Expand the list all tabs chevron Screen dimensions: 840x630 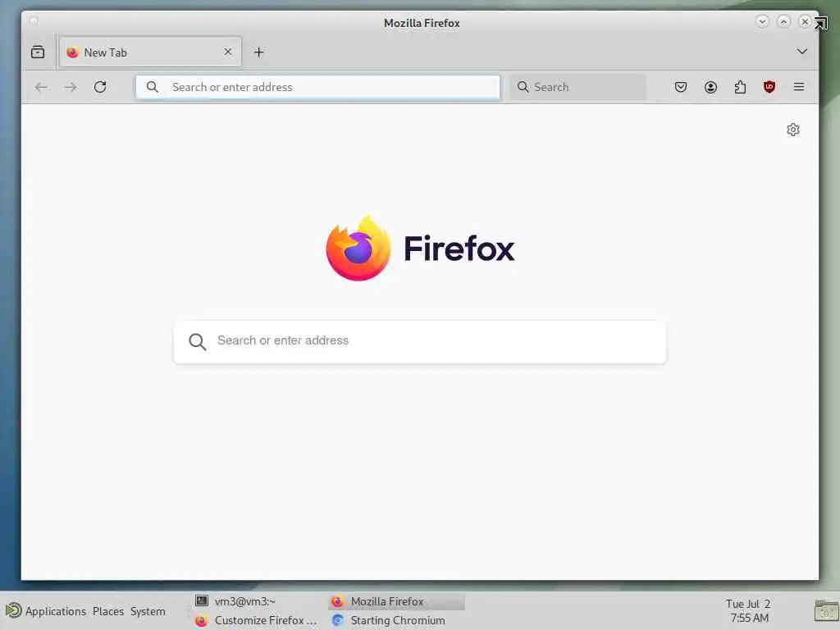click(x=801, y=52)
